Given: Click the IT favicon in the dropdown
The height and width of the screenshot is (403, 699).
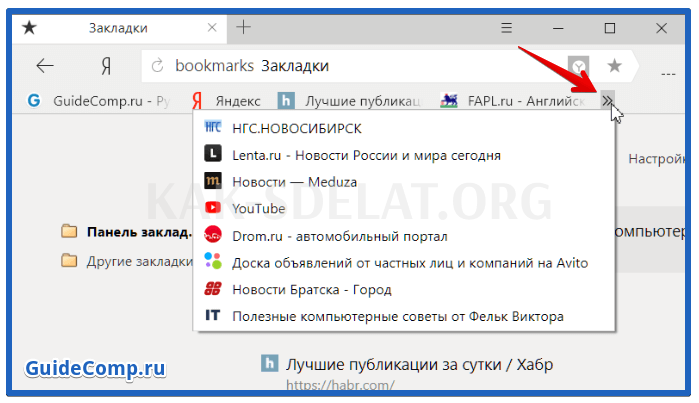Looking at the screenshot, I should 213,315.
